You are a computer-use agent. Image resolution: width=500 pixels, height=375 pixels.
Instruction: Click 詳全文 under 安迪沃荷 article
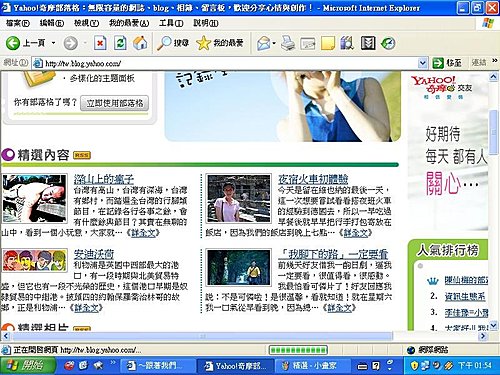tap(86, 308)
